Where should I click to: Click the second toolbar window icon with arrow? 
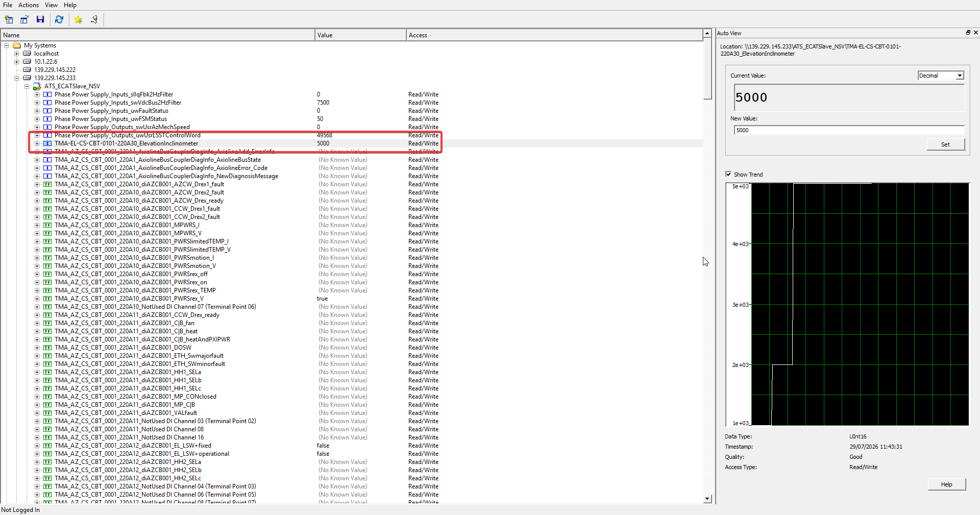[24, 19]
